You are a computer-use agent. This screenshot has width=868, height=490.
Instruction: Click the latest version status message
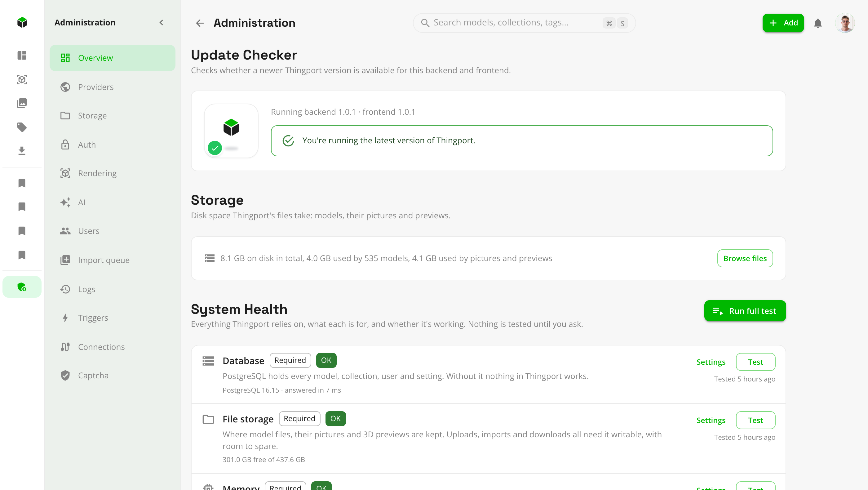point(522,140)
